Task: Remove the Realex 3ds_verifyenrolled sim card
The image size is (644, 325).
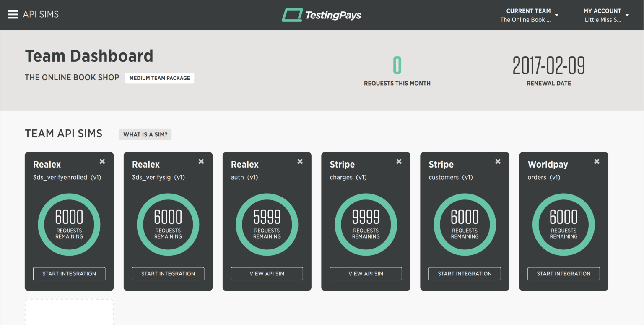Action: click(102, 161)
